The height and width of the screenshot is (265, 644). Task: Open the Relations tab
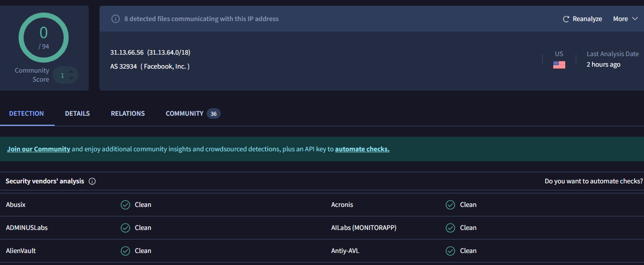click(x=128, y=114)
